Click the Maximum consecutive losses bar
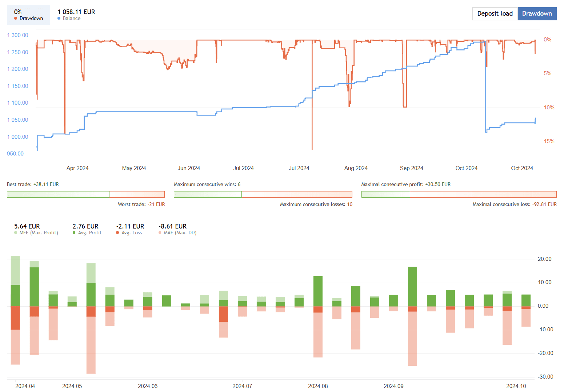 pyautogui.click(x=296, y=194)
